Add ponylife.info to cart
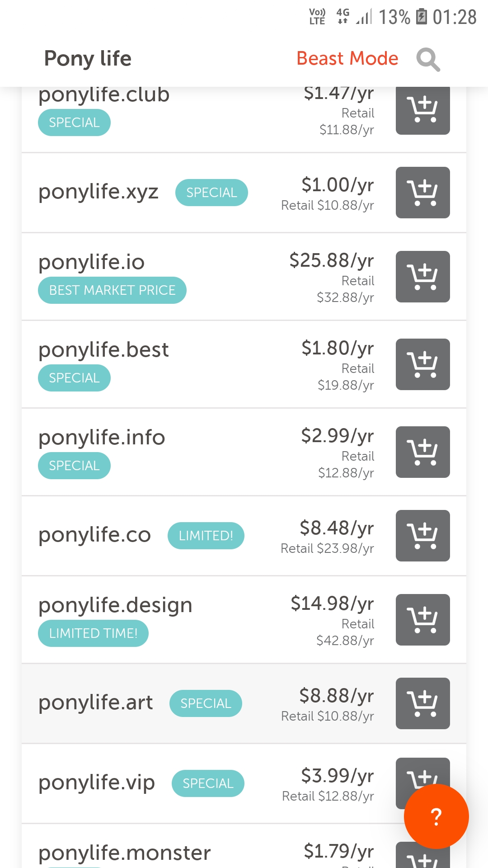This screenshot has height=868, width=488. 422,452
